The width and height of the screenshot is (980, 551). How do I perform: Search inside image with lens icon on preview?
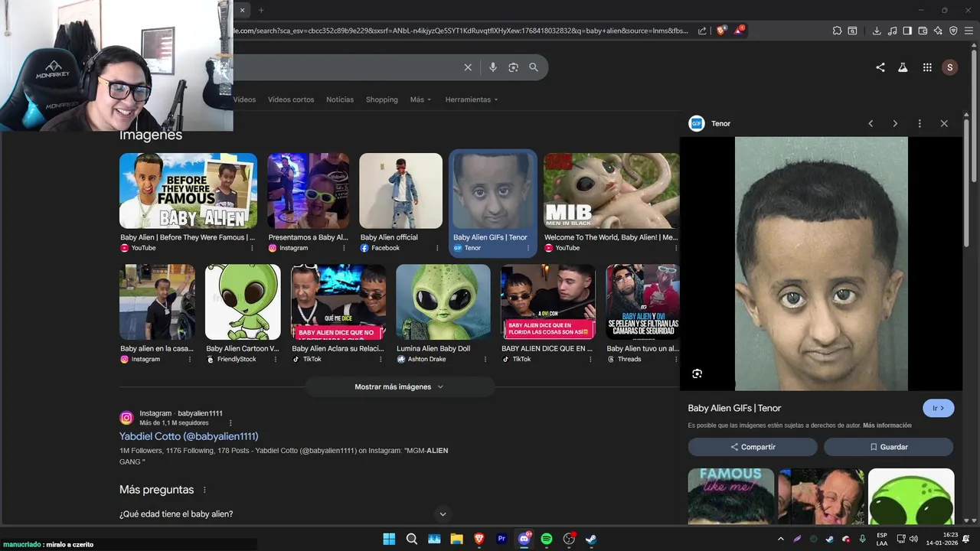697,373
